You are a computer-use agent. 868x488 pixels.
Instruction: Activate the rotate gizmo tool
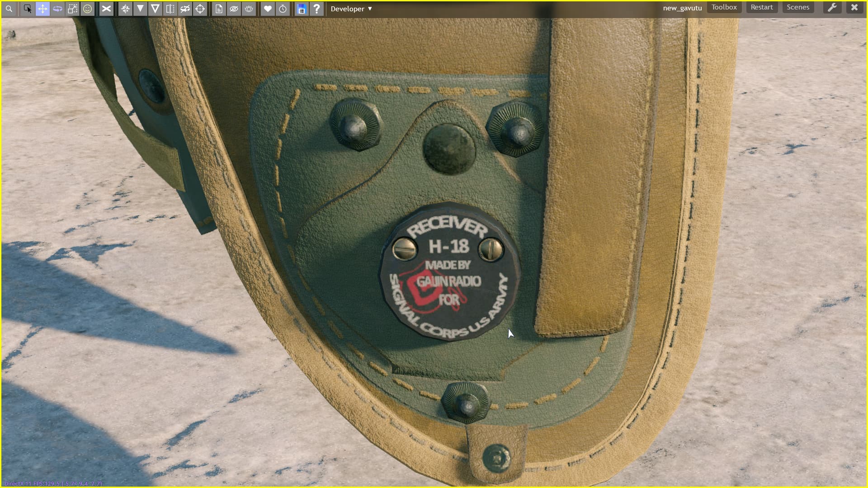point(57,9)
